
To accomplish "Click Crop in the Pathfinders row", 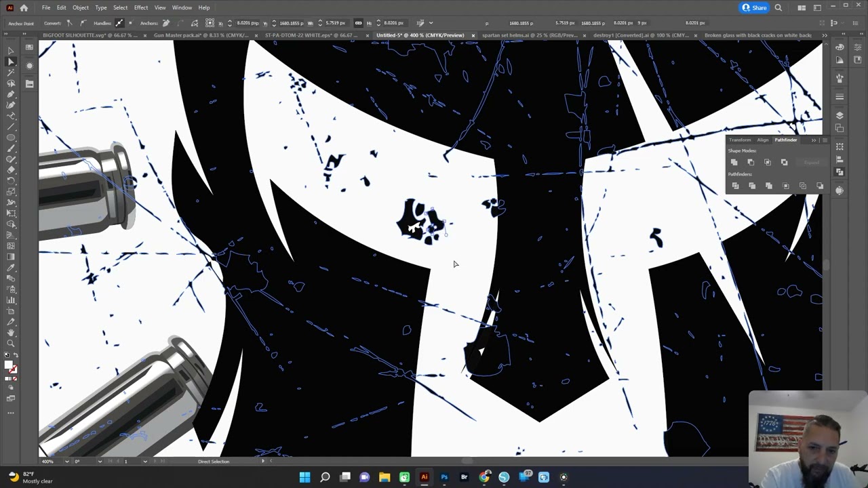I will (786, 186).
